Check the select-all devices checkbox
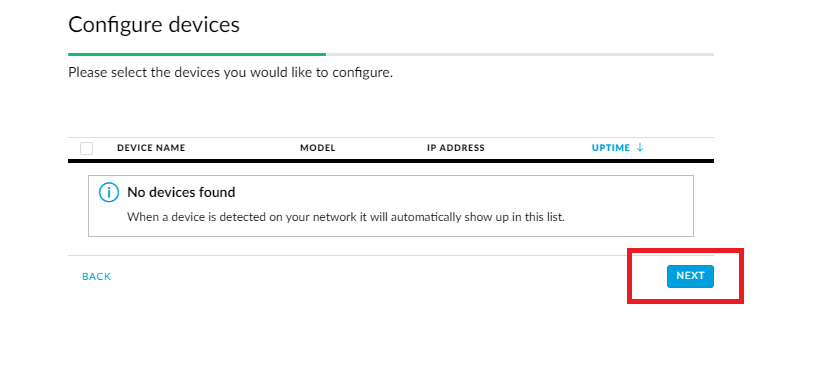The image size is (836, 379). 86,148
